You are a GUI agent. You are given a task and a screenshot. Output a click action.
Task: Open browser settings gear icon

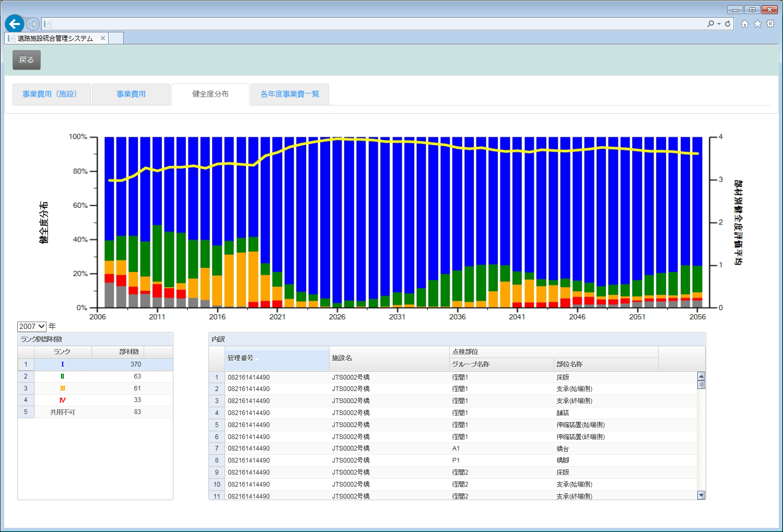770,23
